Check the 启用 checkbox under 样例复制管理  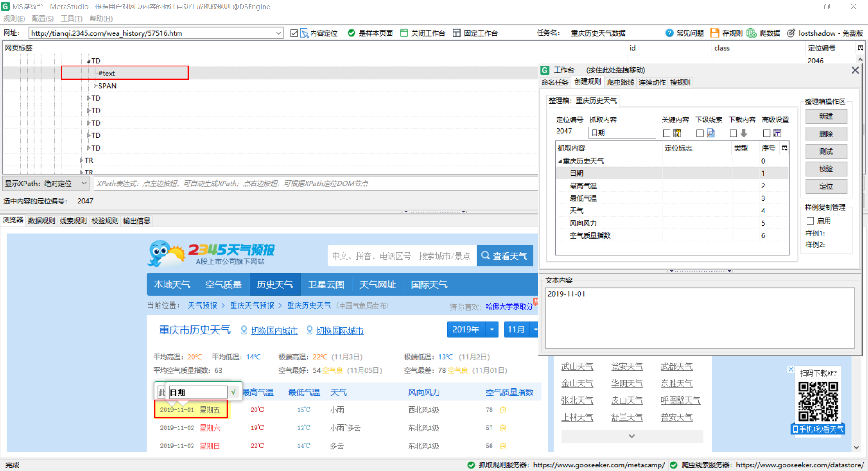click(x=811, y=221)
